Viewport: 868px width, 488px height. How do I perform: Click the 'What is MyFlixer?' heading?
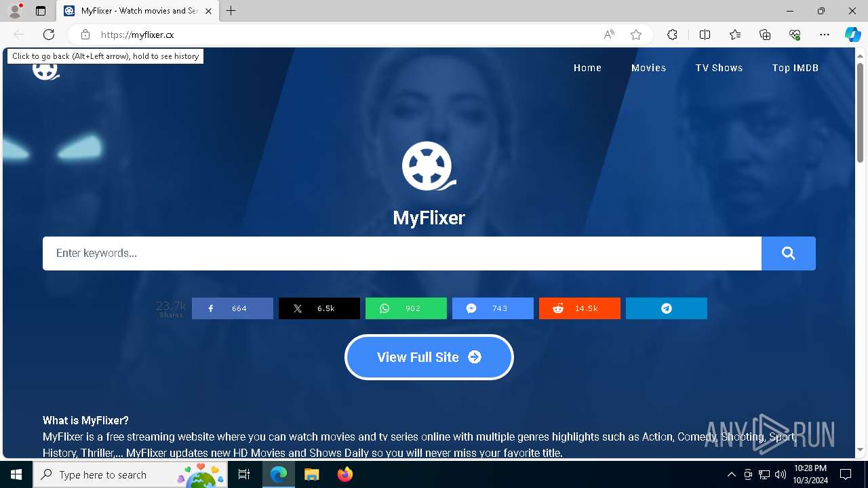pos(85,420)
